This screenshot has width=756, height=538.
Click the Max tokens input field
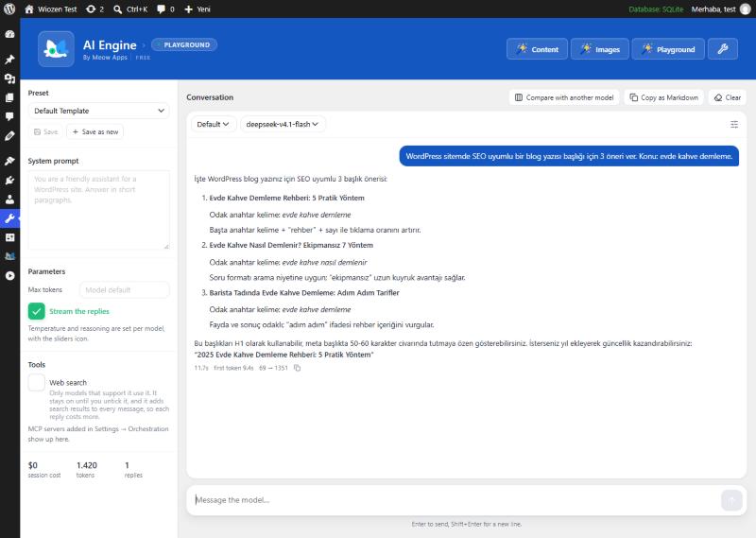point(125,290)
